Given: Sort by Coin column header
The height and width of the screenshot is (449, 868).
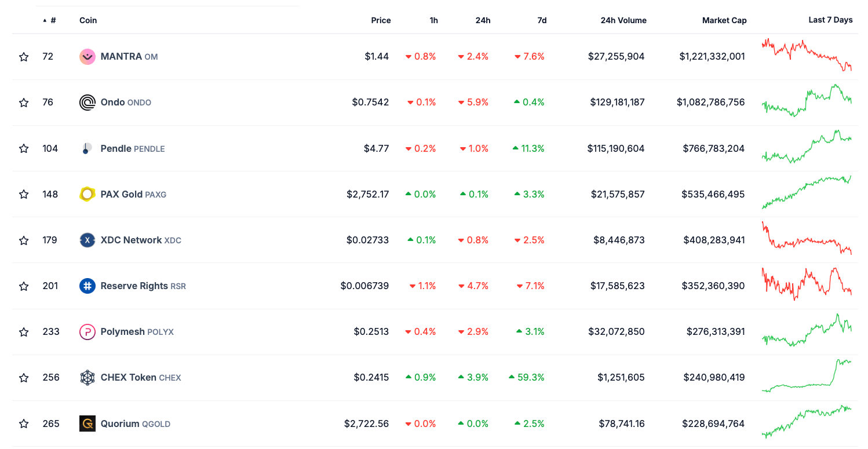Looking at the screenshot, I should [x=88, y=20].
